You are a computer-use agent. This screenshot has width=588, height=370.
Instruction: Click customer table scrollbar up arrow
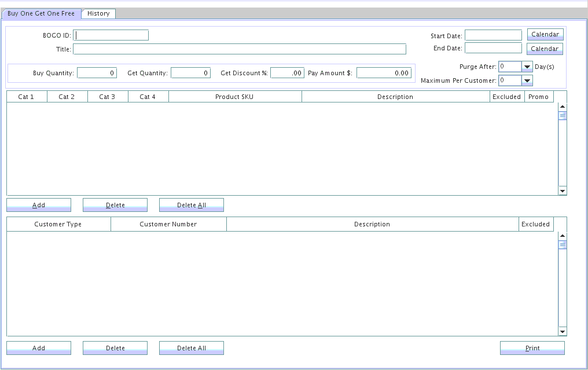click(x=562, y=236)
